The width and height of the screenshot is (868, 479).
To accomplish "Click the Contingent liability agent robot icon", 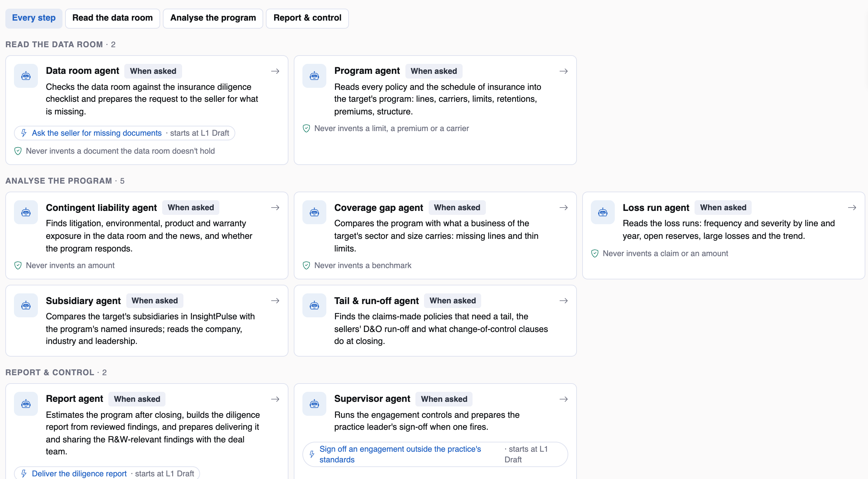I will click(26, 212).
